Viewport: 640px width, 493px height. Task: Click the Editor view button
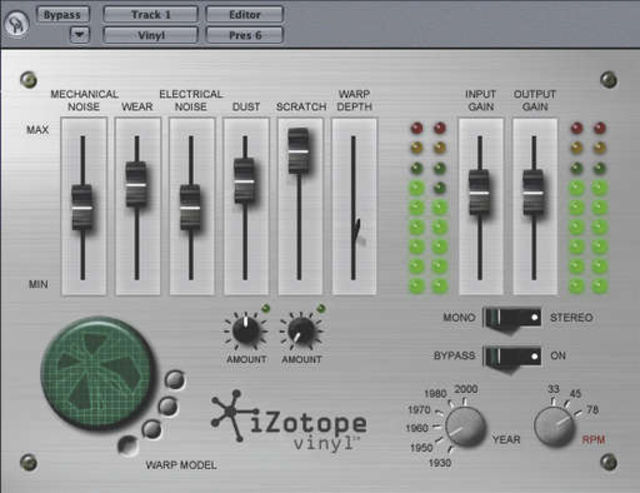[244, 15]
